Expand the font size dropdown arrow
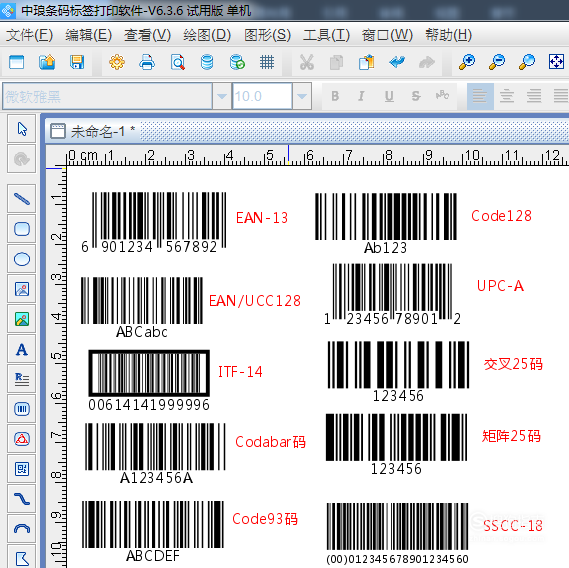 point(302,96)
